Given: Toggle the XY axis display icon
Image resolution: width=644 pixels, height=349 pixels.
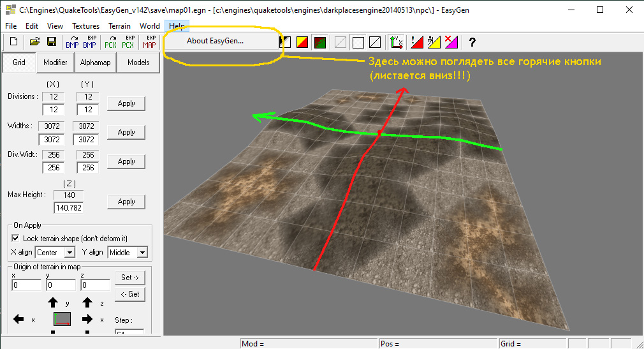Looking at the screenshot, I should pos(397,42).
